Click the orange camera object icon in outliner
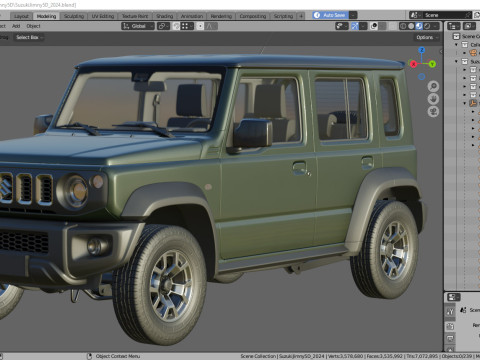The image size is (480, 360). point(473,53)
